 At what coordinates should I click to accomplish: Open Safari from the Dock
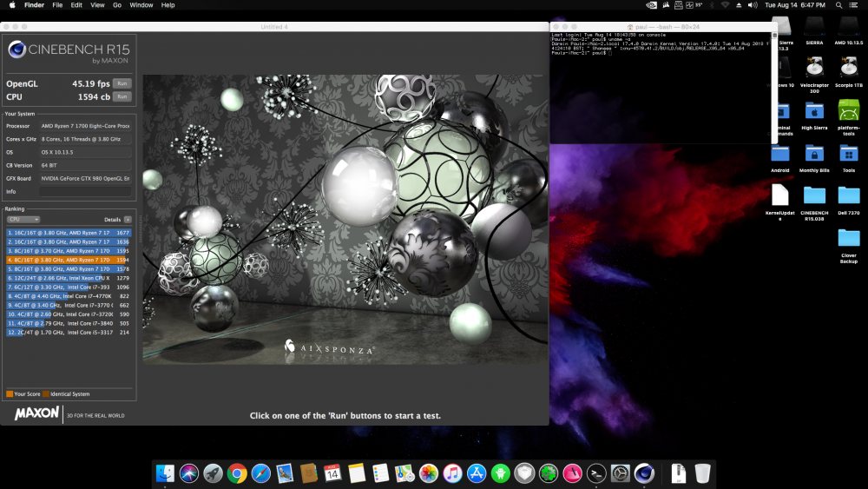pos(260,473)
